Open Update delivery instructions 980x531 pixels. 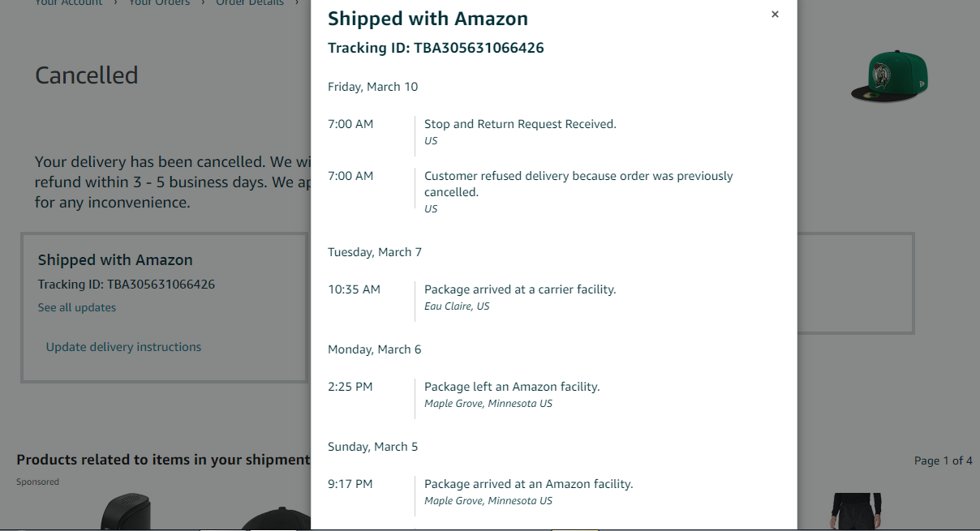(122, 346)
